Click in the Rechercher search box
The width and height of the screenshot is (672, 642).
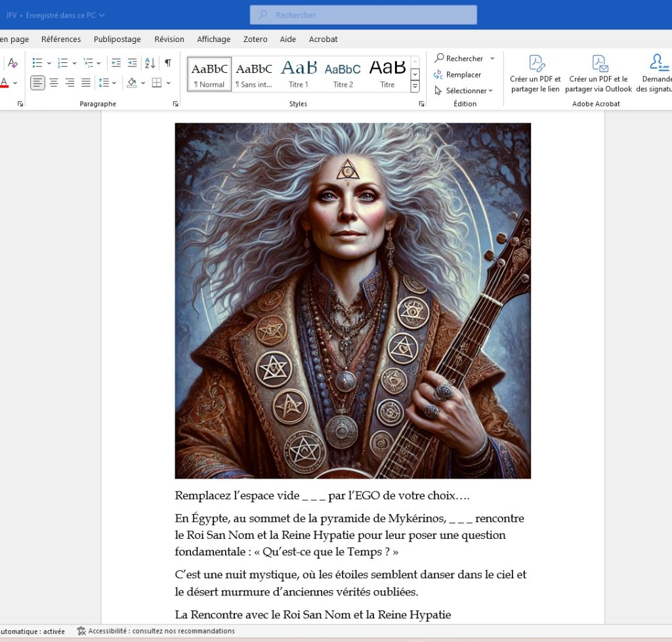coord(363,14)
